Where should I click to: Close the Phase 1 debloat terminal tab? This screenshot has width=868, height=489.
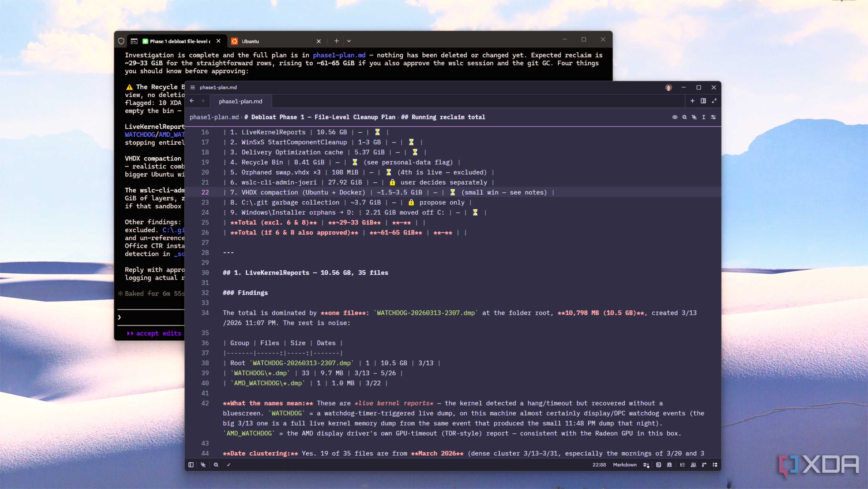pyautogui.click(x=218, y=41)
